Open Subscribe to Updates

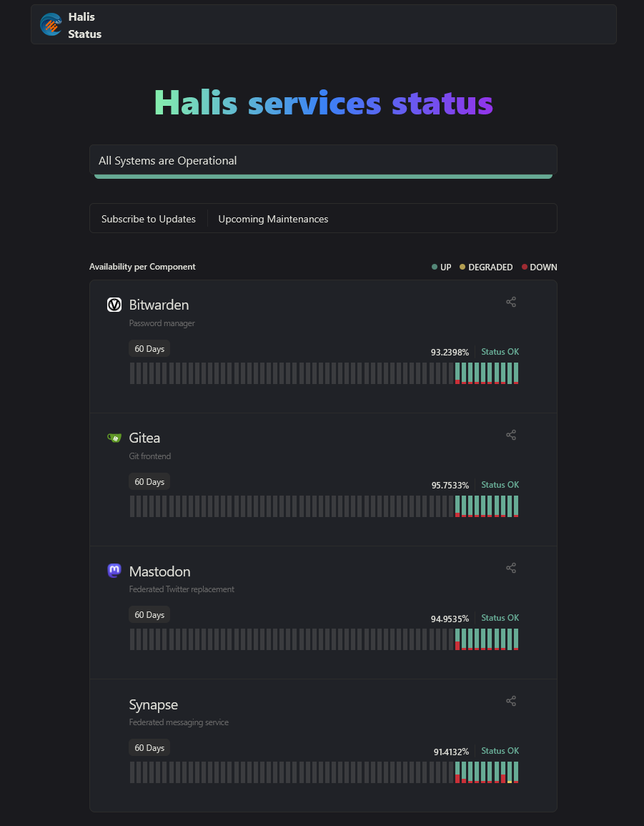tap(149, 219)
